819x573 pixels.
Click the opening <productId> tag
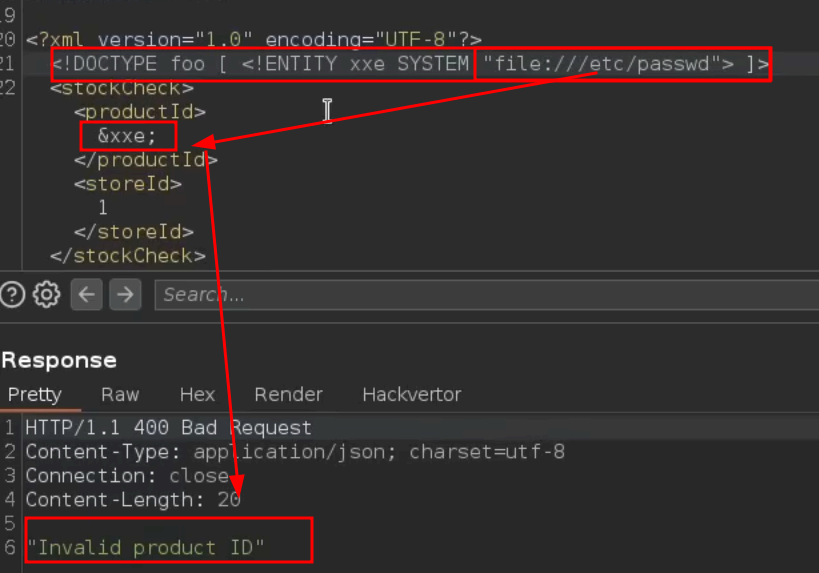(x=140, y=112)
